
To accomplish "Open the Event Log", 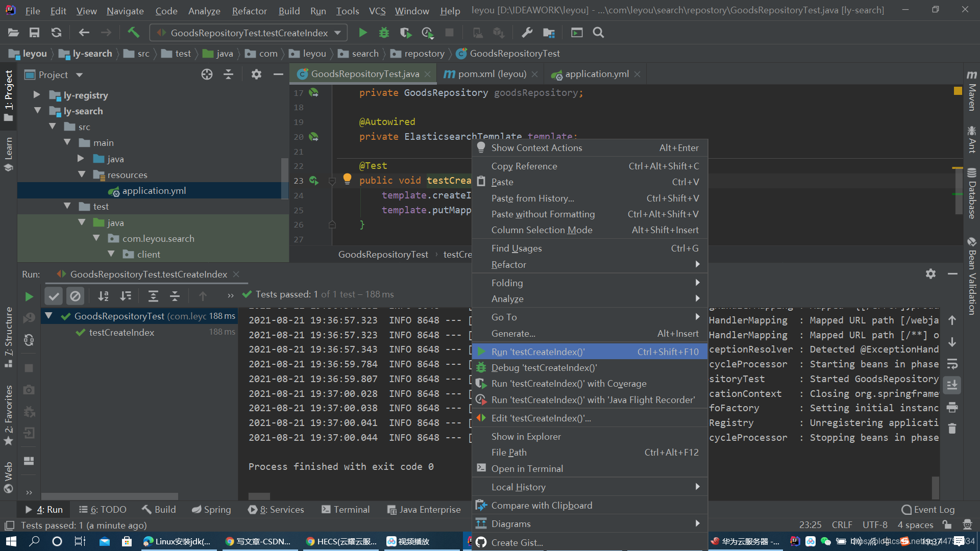I will tap(927, 510).
